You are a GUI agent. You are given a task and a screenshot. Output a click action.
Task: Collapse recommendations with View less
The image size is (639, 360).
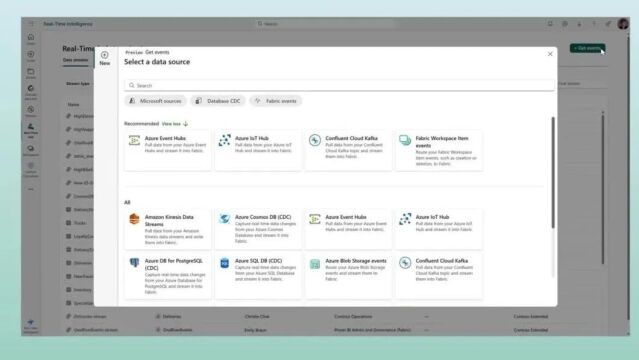[175, 124]
